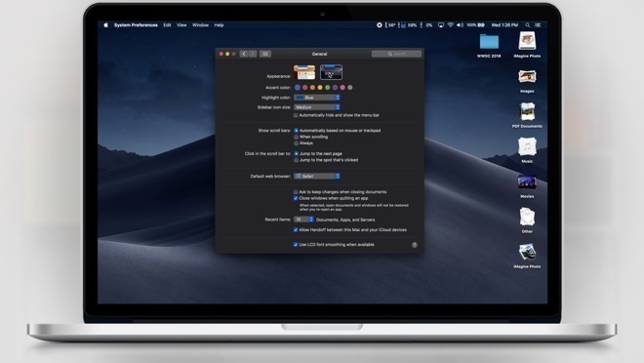Pick the pink accent color
644x363 pixels.
(342, 88)
